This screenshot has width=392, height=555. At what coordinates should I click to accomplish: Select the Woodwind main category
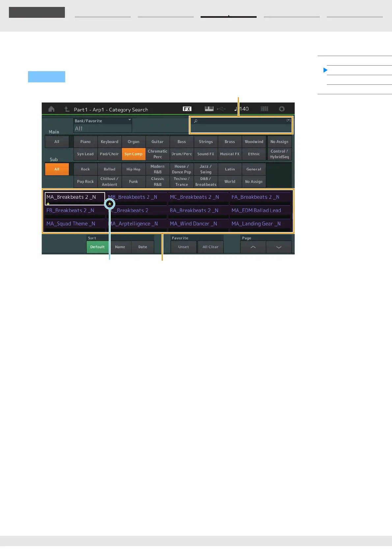(x=254, y=142)
